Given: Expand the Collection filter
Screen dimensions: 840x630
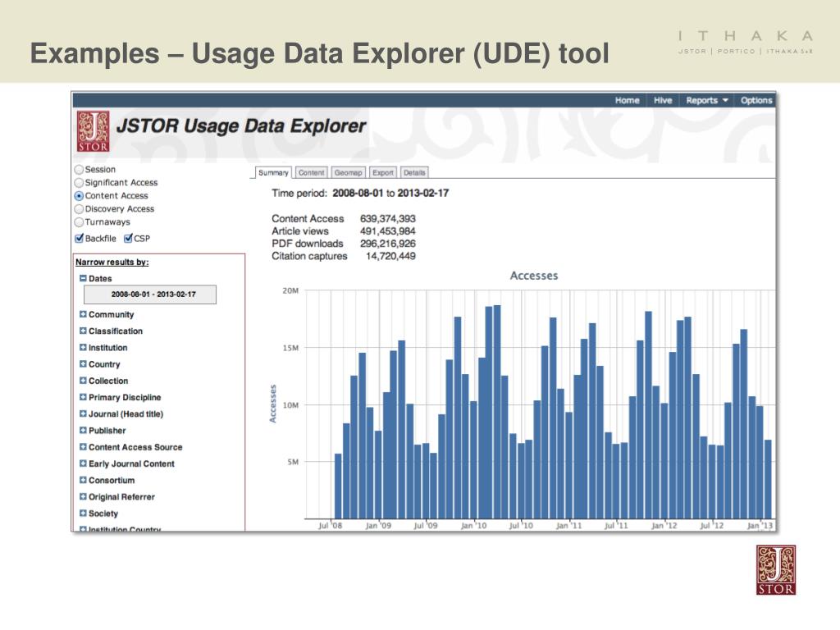Looking at the screenshot, I should [83, 381].
